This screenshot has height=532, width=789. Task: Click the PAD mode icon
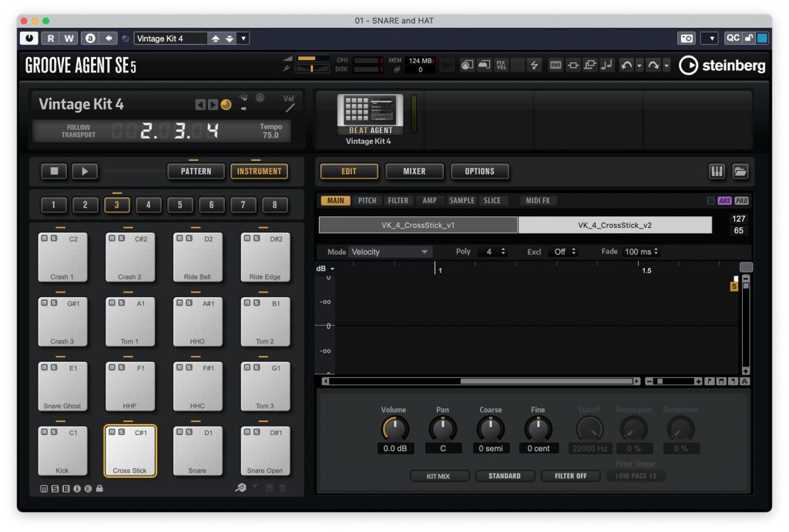(x=742, y=201)
